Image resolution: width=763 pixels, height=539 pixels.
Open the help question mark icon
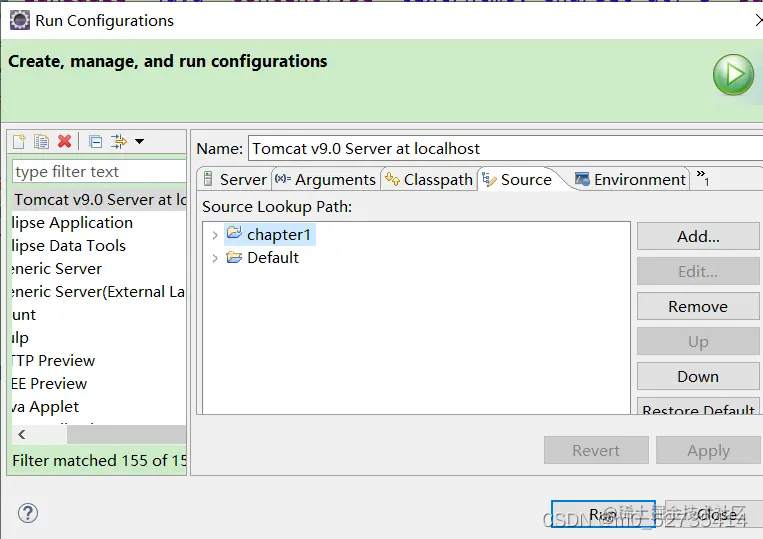tap(28, 513)
